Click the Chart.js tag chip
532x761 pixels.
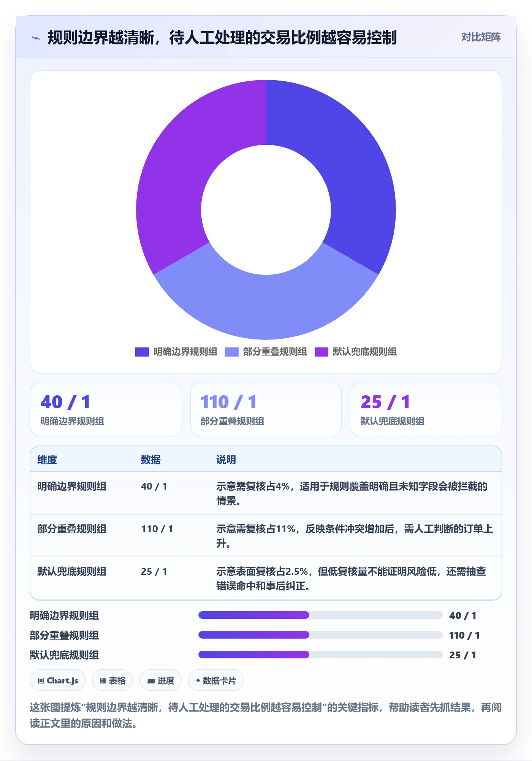point(58,680)
